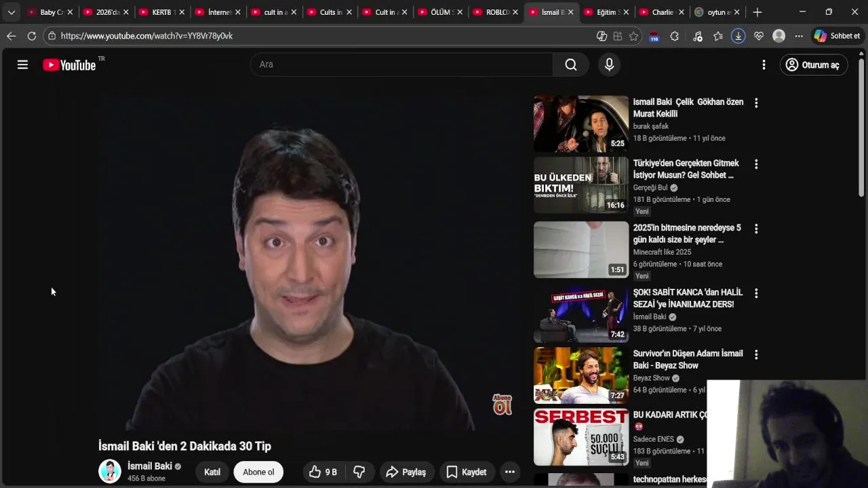This screenshot has height=488, width=868.
Task: Click the Katıl join button
Action: [x=212, y=472]
